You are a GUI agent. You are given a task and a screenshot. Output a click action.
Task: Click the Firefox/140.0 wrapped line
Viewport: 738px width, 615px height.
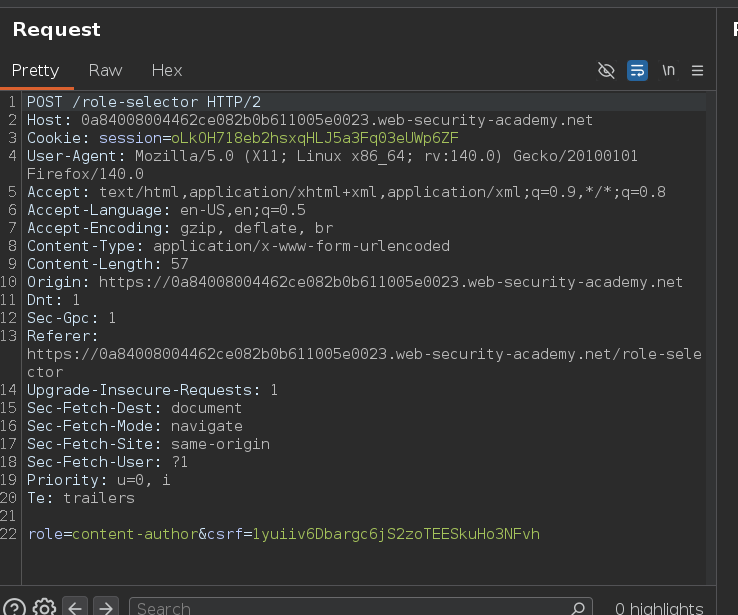tap(85, 174)
